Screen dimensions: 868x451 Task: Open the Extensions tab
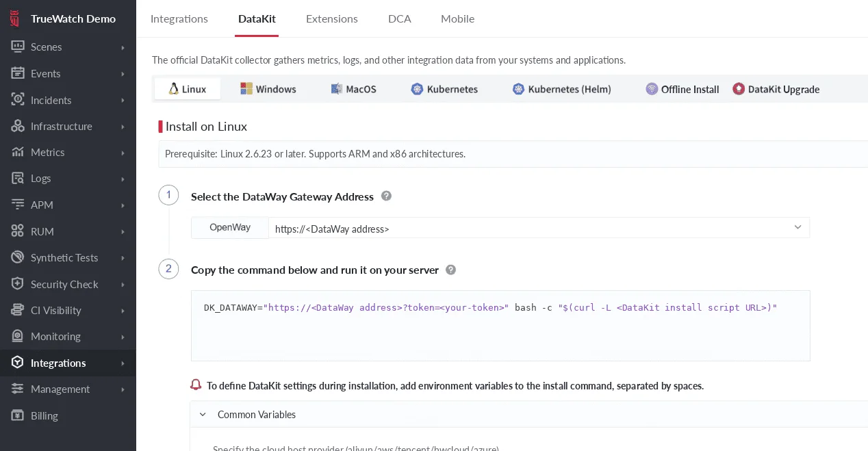click(332, 18)
